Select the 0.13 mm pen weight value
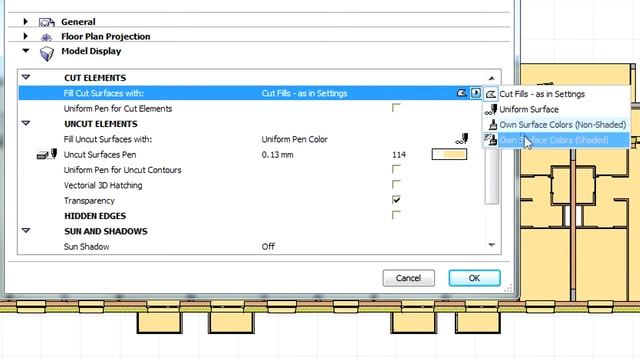The image size is (640, 360). (278, 155)
